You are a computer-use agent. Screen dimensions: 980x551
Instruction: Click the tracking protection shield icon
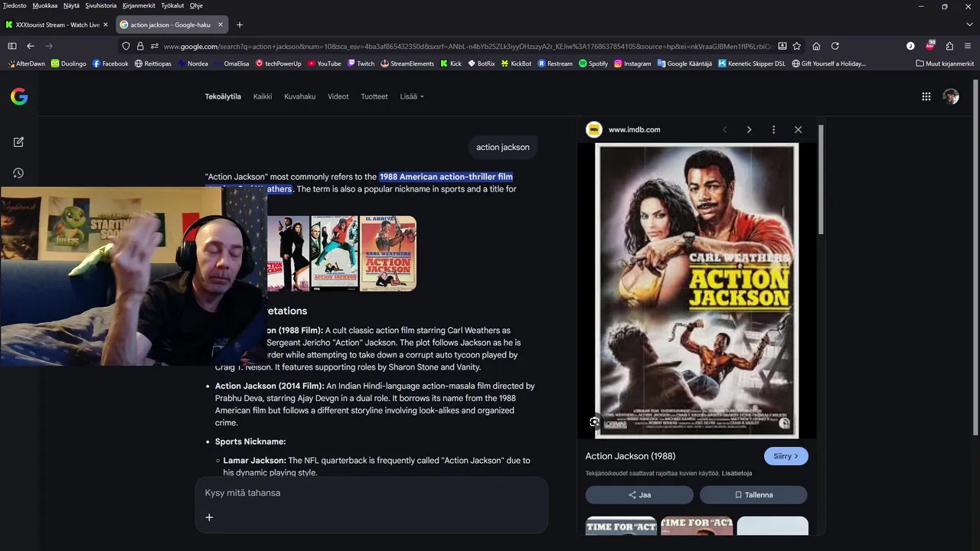point(126,46)
